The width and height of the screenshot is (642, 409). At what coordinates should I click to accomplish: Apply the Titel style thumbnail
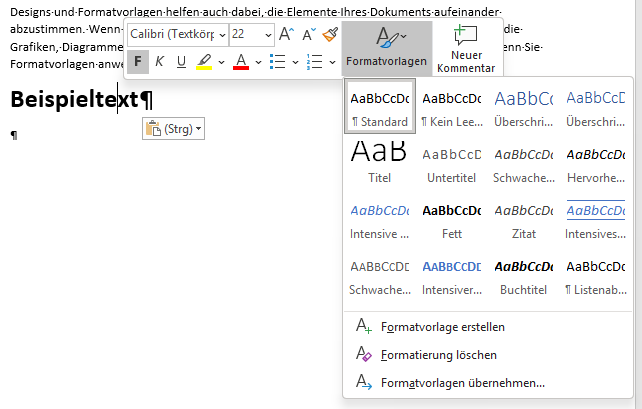coord(379,161)
